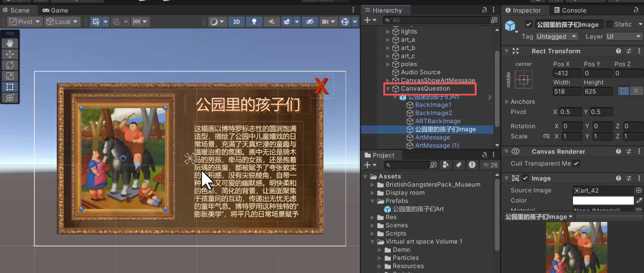This screenshot has height=273, width=644.
Task: Toggle scene lighting bulb icon
Action: click(x=254, y=22)
